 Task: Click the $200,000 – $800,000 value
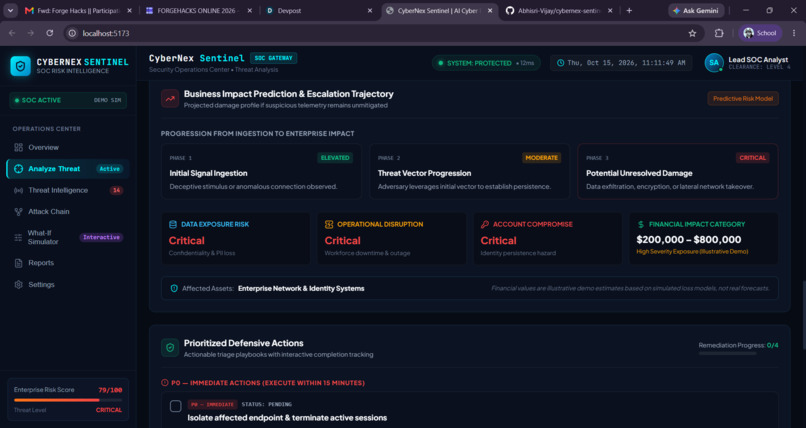[688, 239]
